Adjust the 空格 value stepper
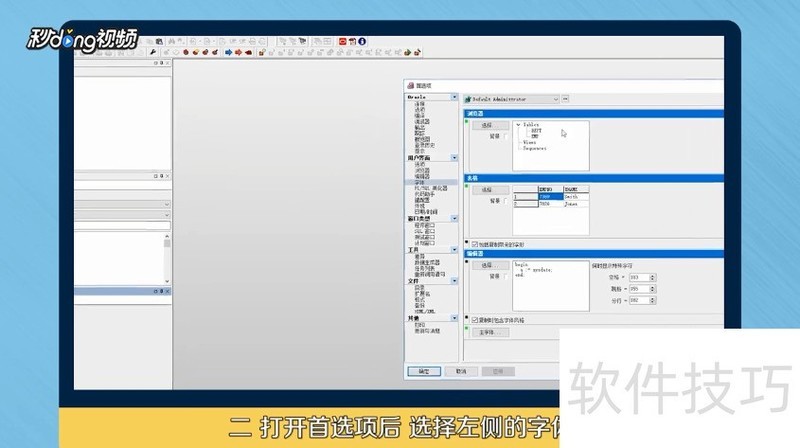Image resolution: width=800 pixels, height=448 pixels. tap(653, 278)
